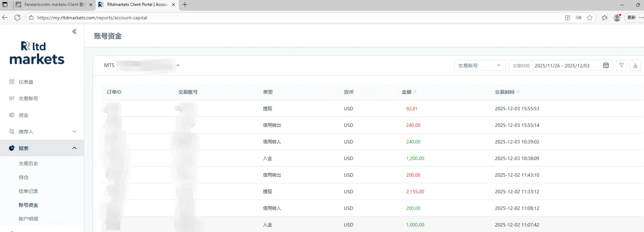644x232 pixels.
Task: Click the 账号资金 page heading
Action: click(x=108, y=36)
